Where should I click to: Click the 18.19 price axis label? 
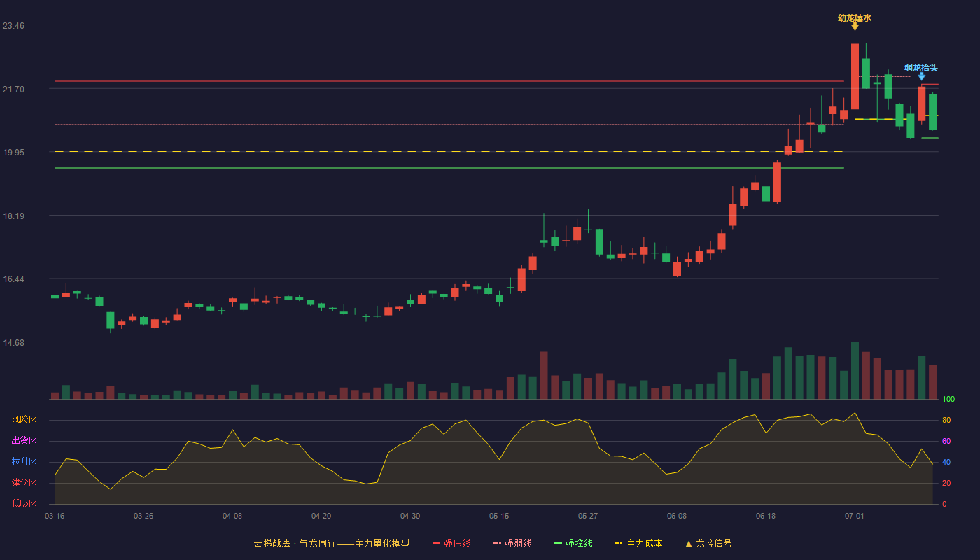tap(13, 216)
